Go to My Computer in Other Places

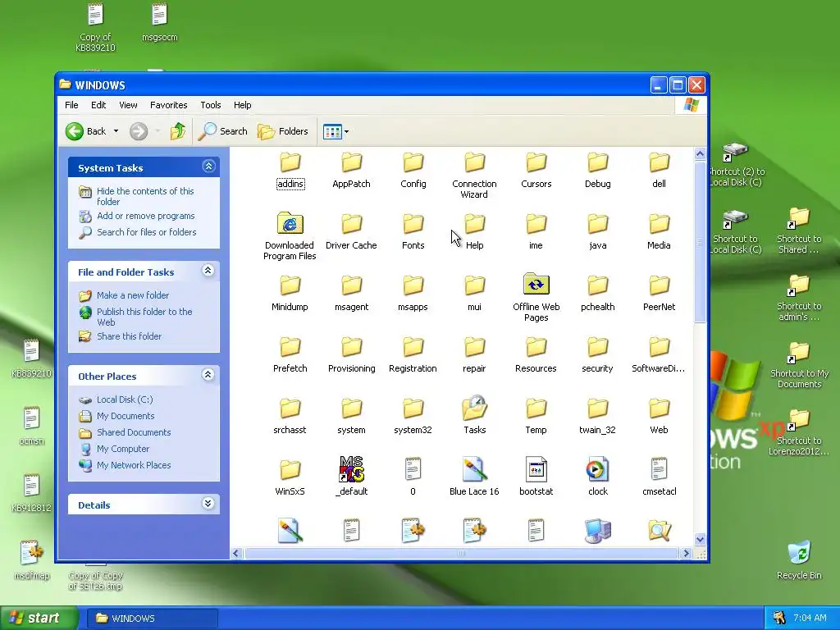click(x=123, y=449)
